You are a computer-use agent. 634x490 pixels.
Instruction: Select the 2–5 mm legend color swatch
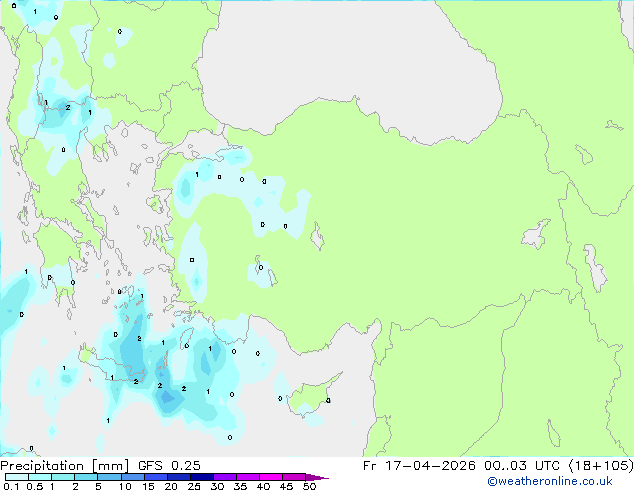pos(86,477)
